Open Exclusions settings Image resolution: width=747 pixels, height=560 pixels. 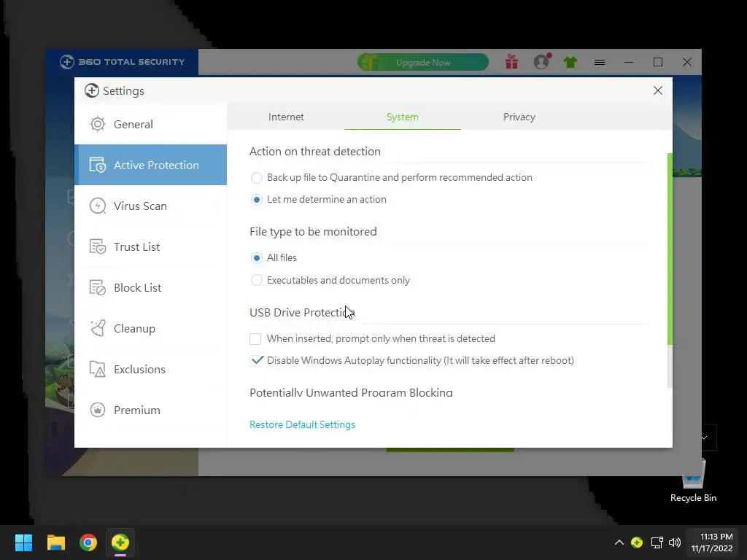coord(150,369)
